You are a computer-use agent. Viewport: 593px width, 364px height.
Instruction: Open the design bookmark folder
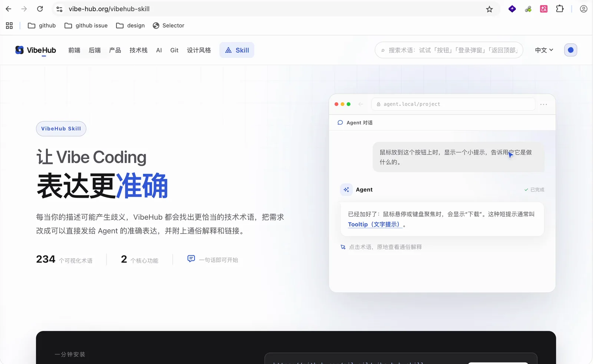coord(130,26)
